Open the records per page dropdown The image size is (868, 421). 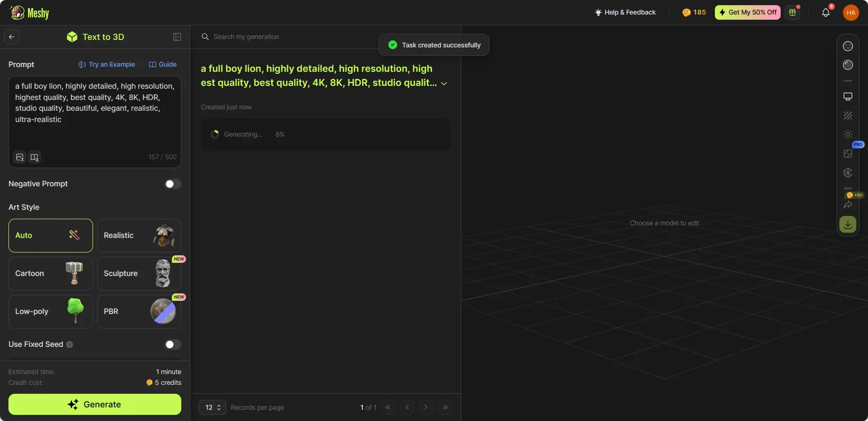[212, 407]
